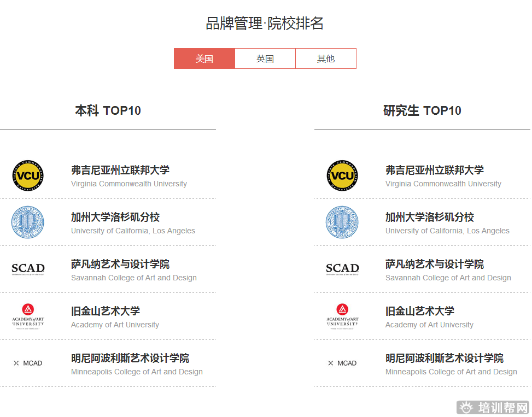Click Academy of Art University text in 研究生 list
Image resolution: width=532 pixels, height=417 pixels.
430,325
